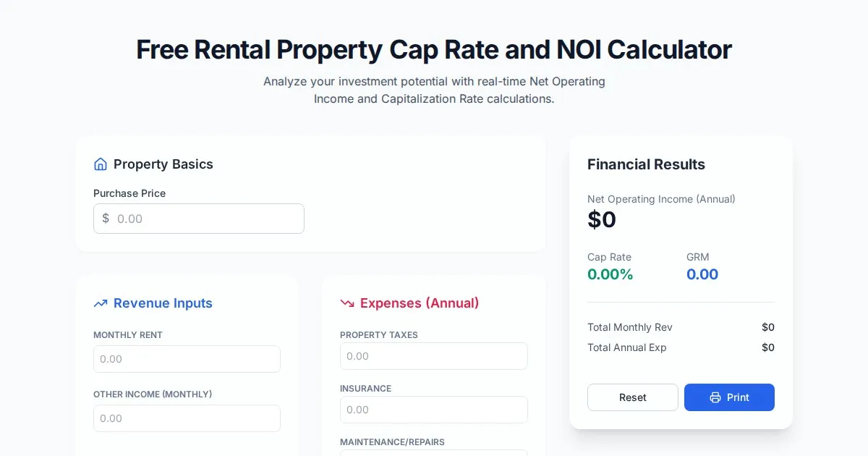The image size is (868, 456).
Task: Click the printer icon on the Print button
Action: [715, 397]
